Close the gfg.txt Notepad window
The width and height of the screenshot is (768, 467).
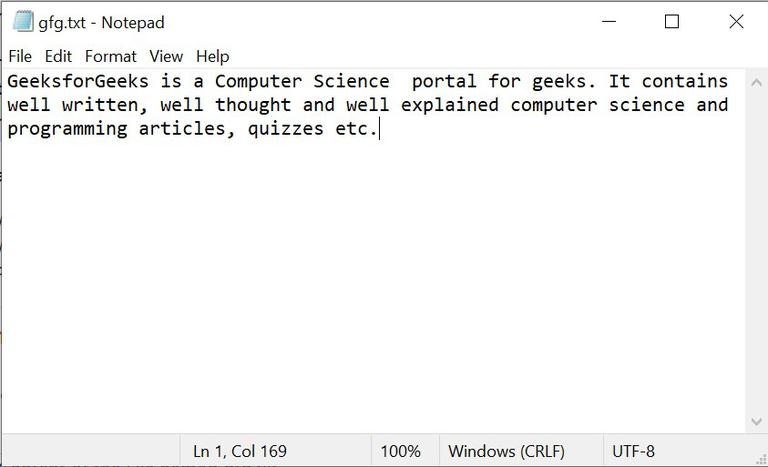[x=736, y=21]
